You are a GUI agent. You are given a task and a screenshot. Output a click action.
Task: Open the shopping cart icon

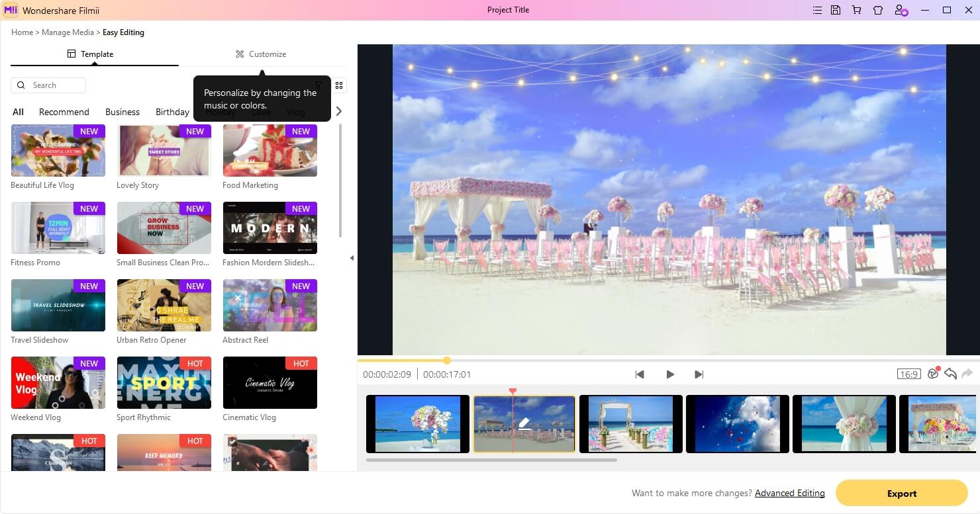tap(857, 10)
